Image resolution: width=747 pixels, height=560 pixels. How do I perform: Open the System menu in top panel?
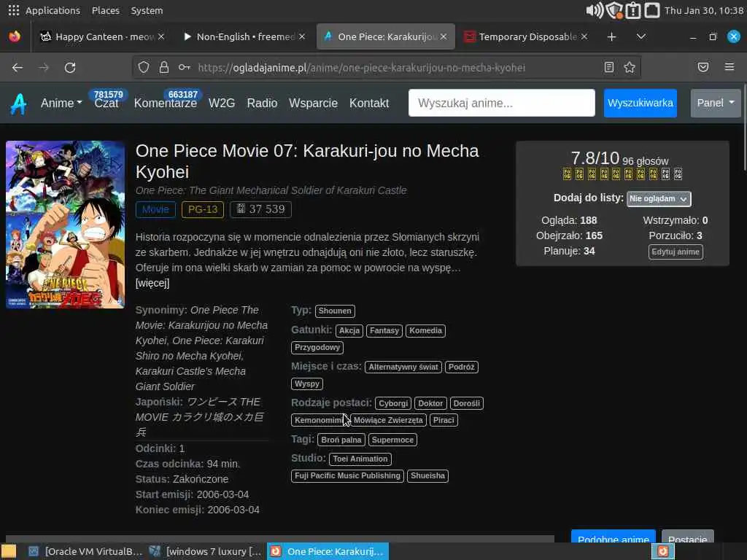(x=147, y=10)
